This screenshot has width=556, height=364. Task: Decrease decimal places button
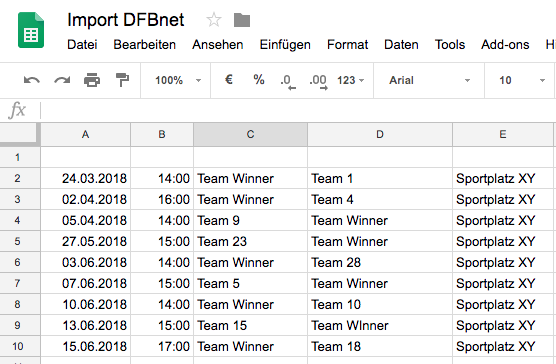tap(288, 81)
